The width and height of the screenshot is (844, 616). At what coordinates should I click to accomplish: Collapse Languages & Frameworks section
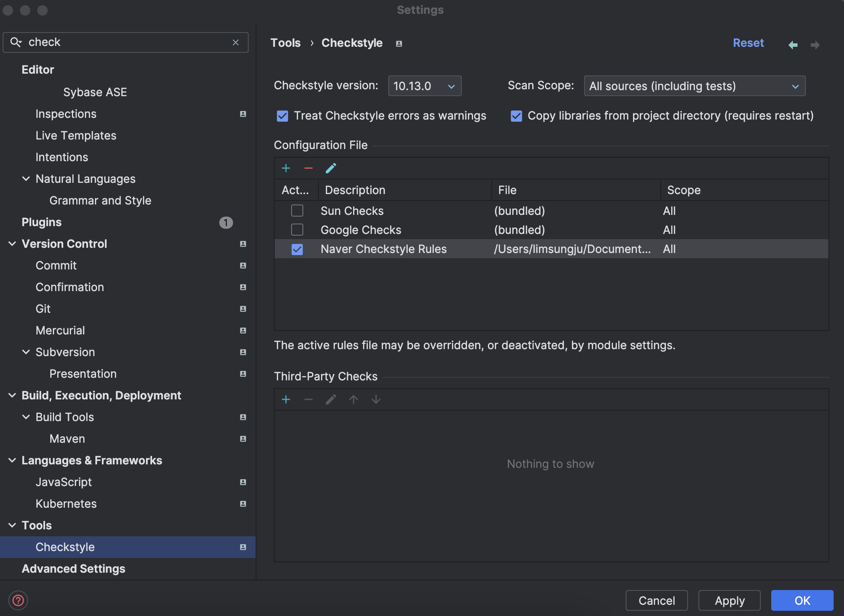tap(12, 460)
